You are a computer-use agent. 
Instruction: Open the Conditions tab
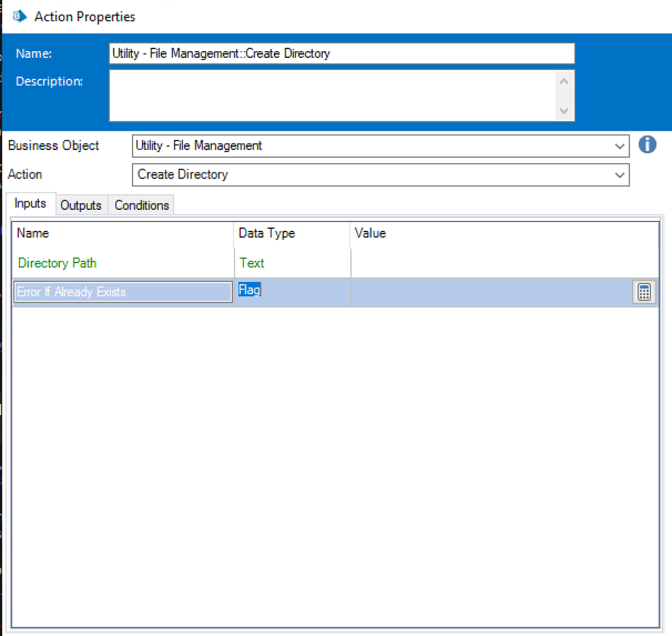click(141, 205)
